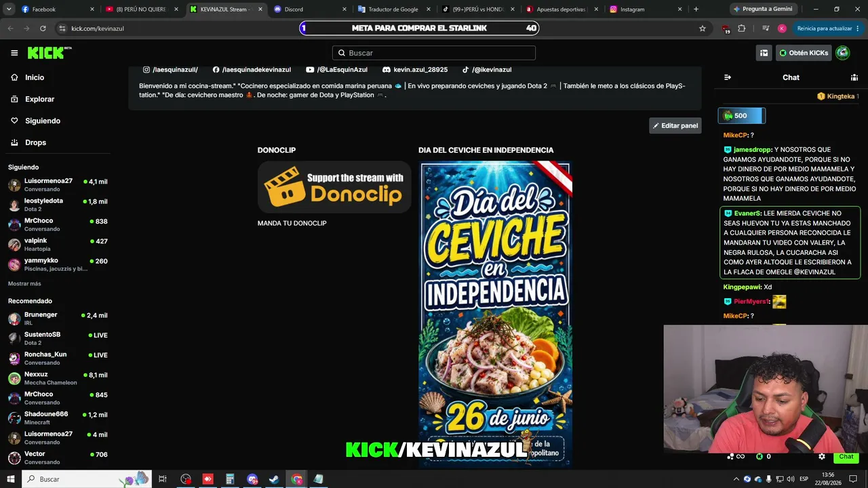Open recommended channel Vector
868x488 pixels.
[x=58, y=457]
